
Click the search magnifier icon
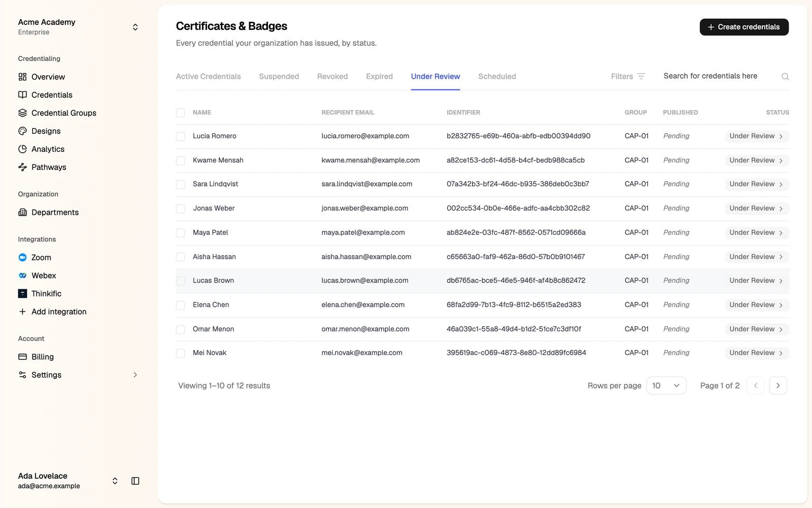coord(785,76)
